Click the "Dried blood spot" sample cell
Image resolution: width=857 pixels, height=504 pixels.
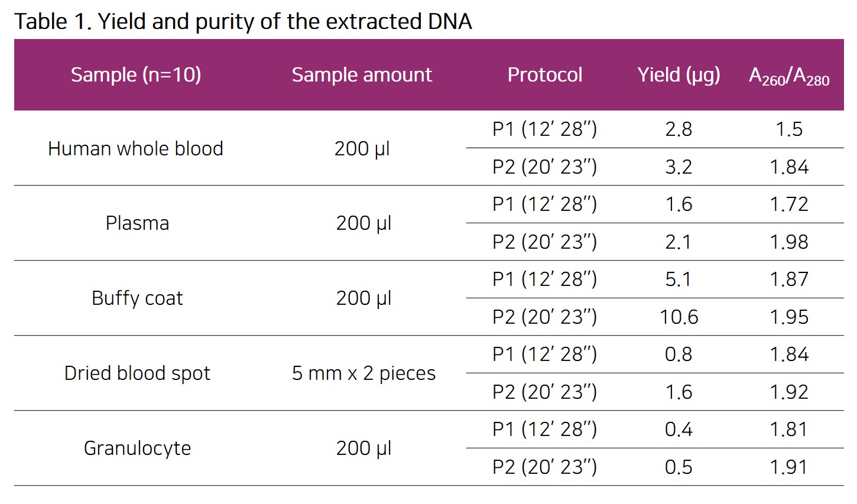coord(137,373)
